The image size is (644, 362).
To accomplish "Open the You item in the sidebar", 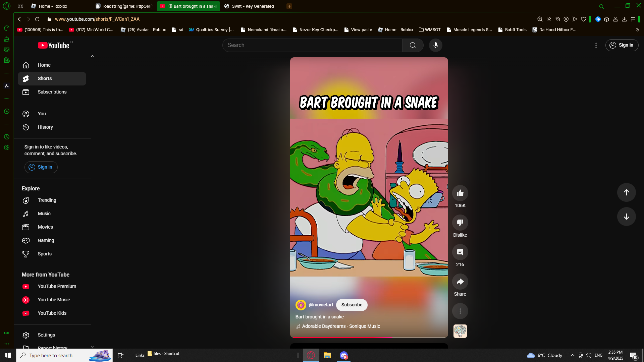I will (52, 114).
